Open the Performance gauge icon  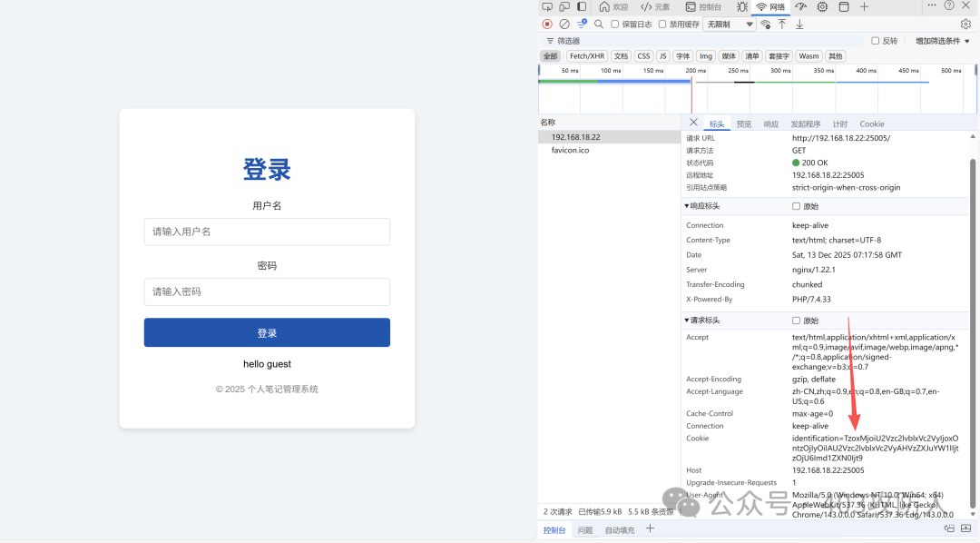[x=800, y=7]
